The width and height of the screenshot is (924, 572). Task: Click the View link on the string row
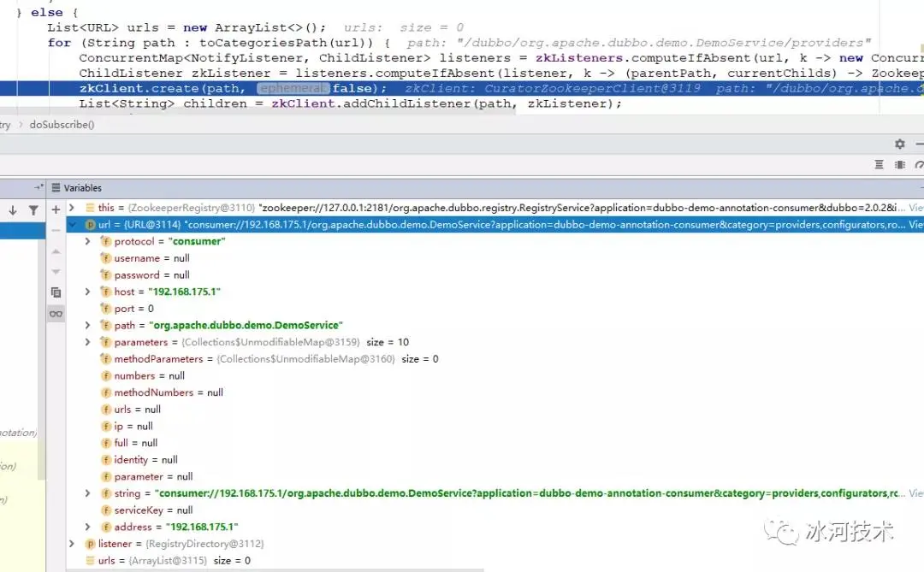pos(915,493)
